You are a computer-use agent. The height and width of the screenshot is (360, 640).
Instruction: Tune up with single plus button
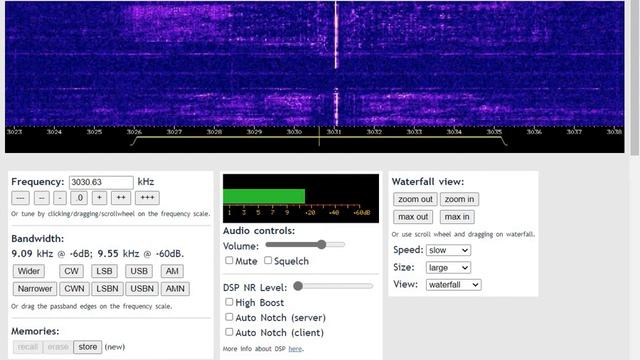[x=99, y=198]
